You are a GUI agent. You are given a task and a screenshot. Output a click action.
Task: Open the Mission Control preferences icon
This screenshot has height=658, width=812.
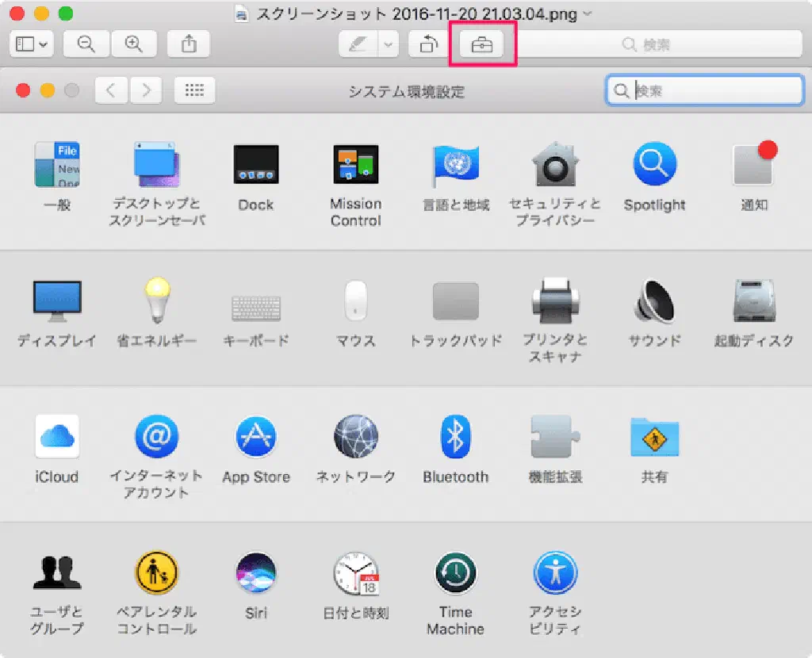(x=355, y=165)
